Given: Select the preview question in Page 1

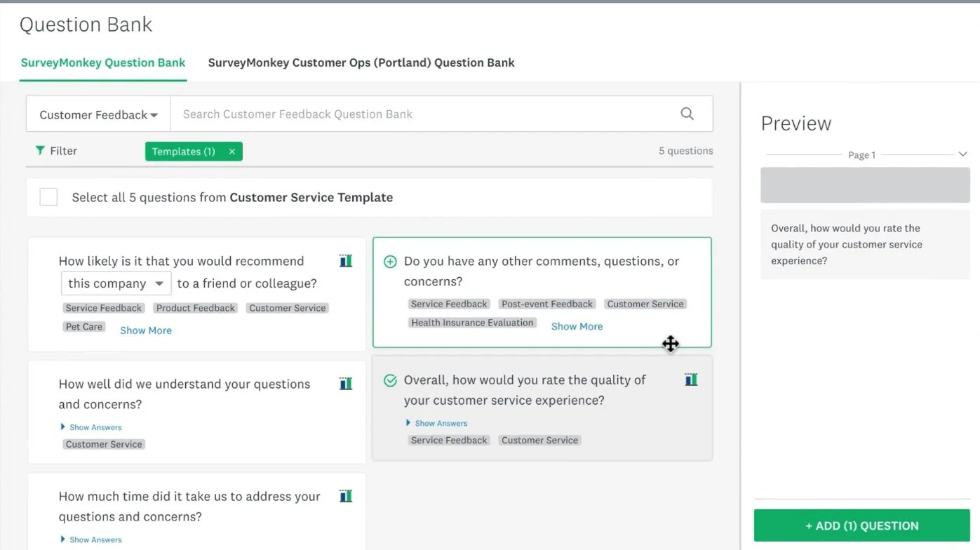Looking at the screenshot, I should 865,244.
